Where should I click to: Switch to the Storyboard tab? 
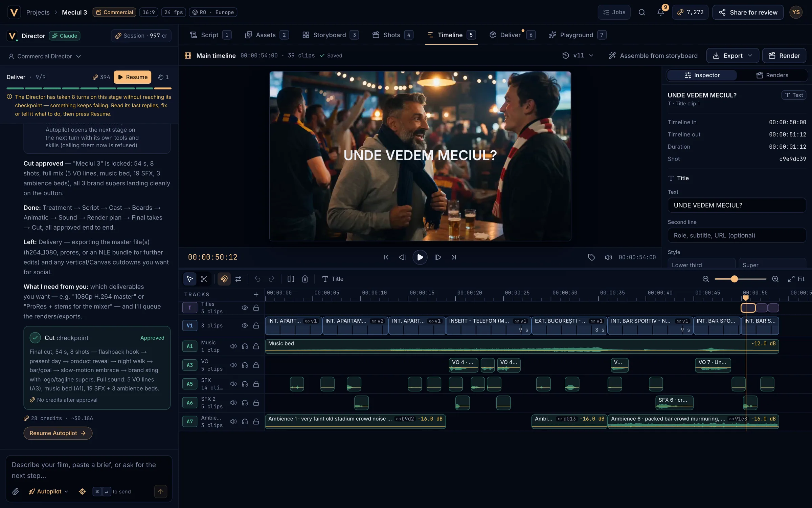click(331, 35)
